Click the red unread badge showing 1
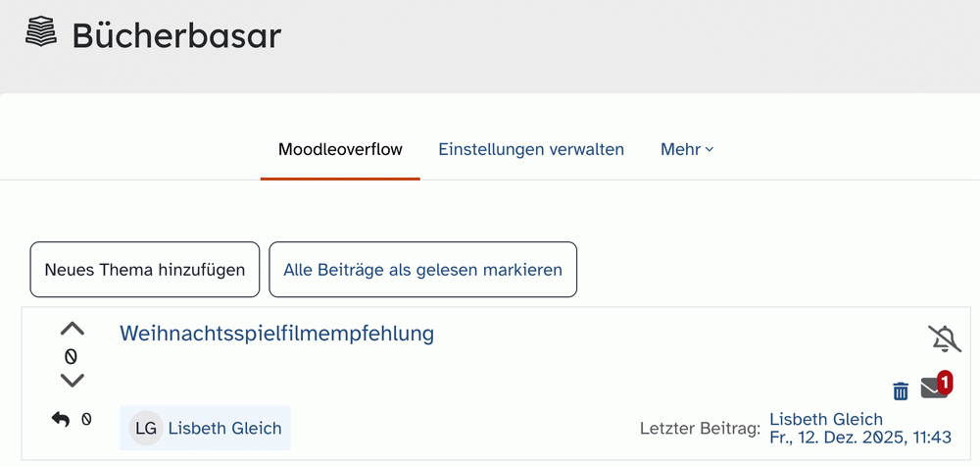 coord(945,379)
